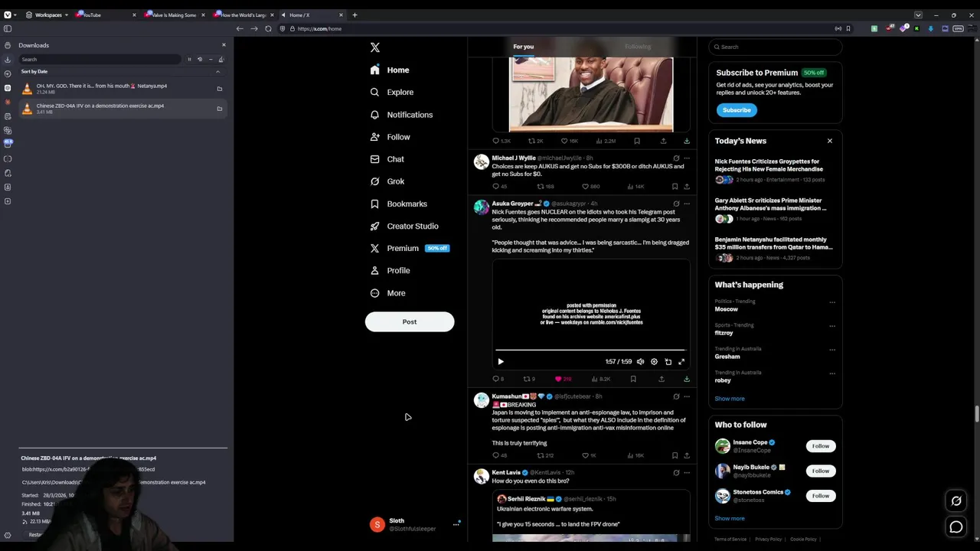
Task: Search in the Downloads panel field
Action: tap(101, 59)
